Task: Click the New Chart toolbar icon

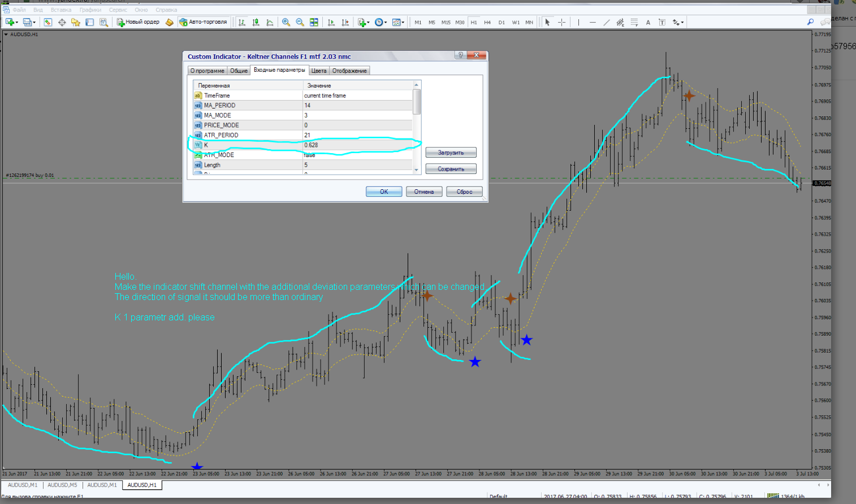Action: (x=10, y=22)
